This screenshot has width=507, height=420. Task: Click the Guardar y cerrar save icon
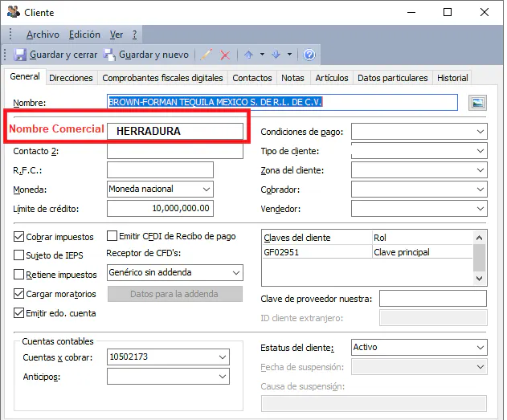[21, 55]
